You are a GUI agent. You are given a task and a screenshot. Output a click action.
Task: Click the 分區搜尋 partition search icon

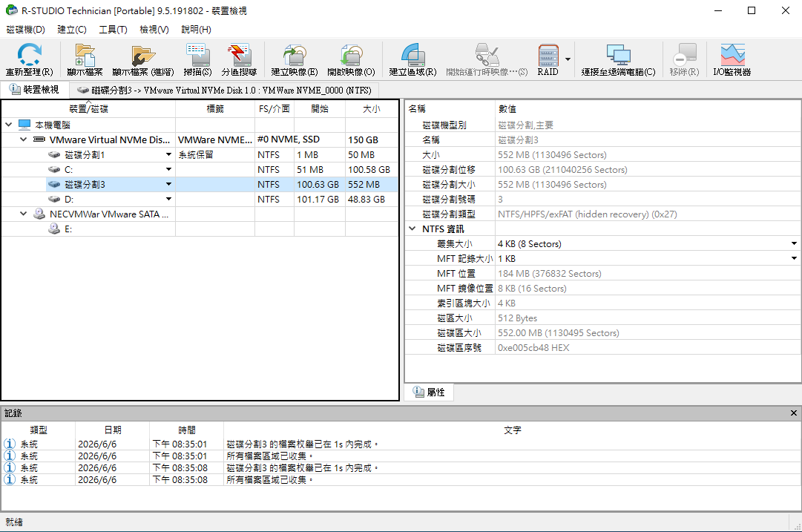[239, 55]
